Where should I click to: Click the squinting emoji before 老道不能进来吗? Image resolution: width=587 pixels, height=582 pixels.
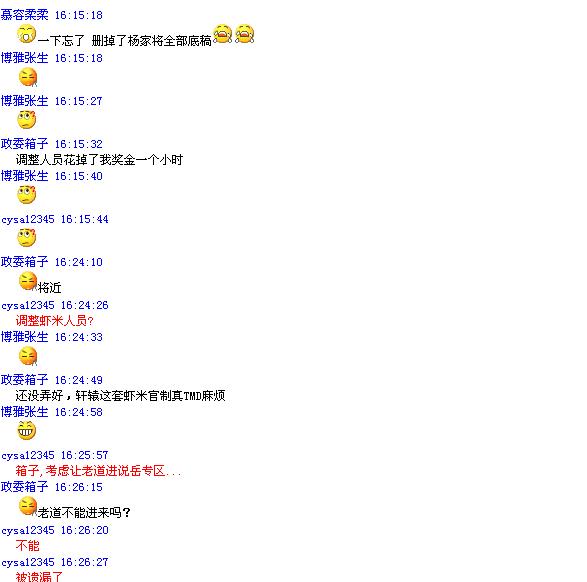point(28,506)
